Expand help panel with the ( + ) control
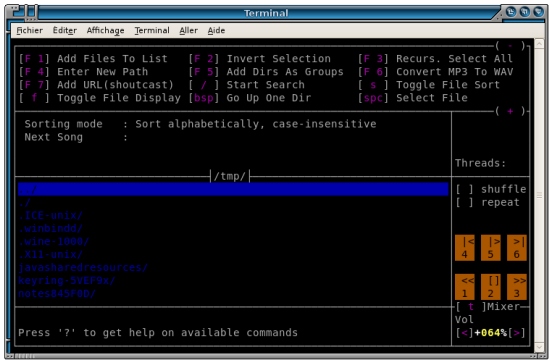The image size is (550, 360). (x=510, y=111)
